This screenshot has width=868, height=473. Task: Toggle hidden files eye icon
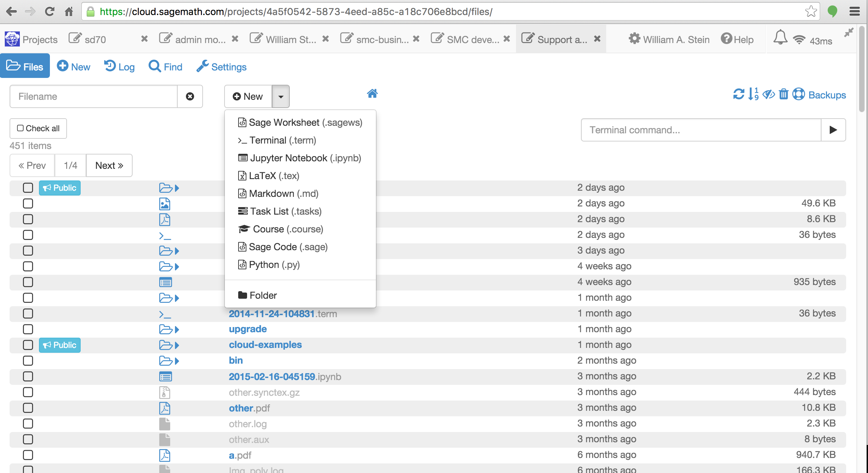point(769,94)
